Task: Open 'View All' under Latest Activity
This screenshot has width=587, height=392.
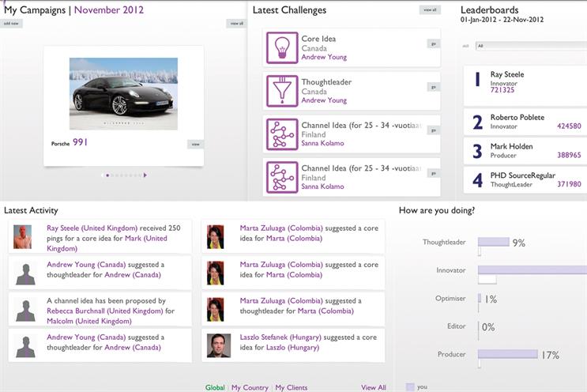Action: [x=373, y=387]
